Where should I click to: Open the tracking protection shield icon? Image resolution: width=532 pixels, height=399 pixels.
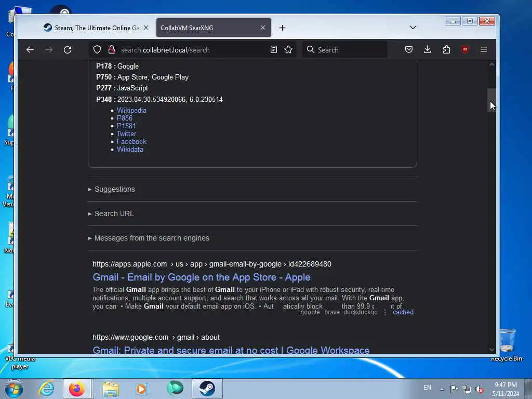[x=97, y=50]
